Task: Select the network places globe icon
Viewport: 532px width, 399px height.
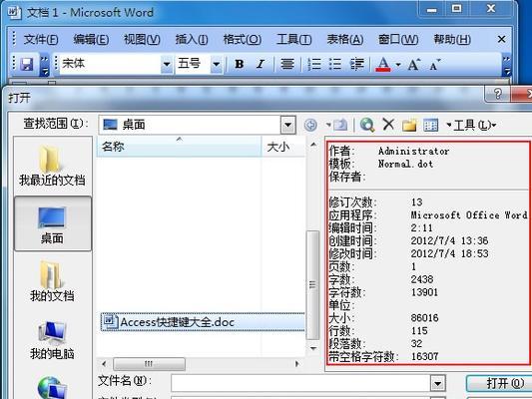Action: click(x=52, y=387)
